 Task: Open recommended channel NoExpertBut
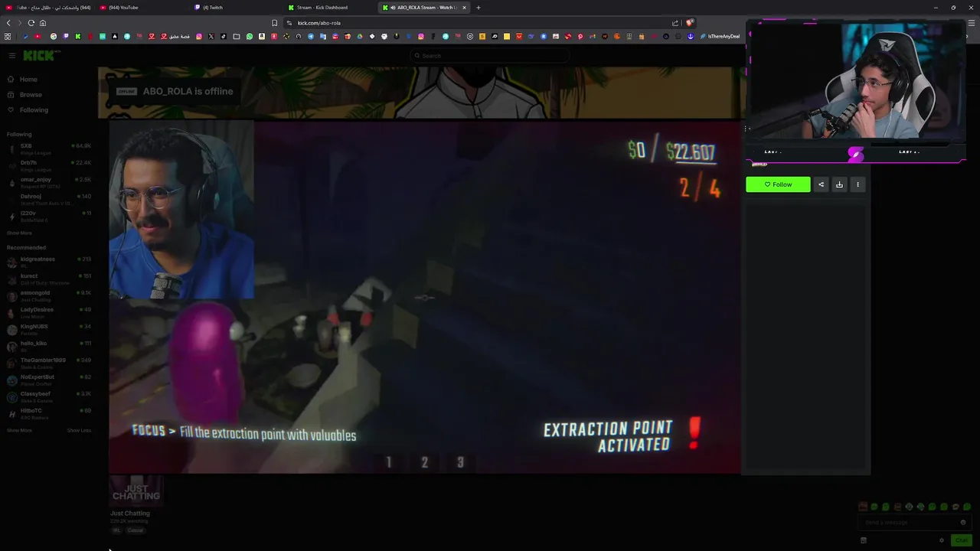[x=49, y=380]
